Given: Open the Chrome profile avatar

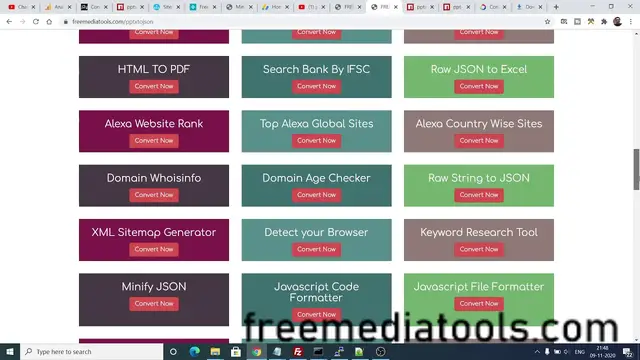Looking at the screenshot, I should (x=617, y=22).
